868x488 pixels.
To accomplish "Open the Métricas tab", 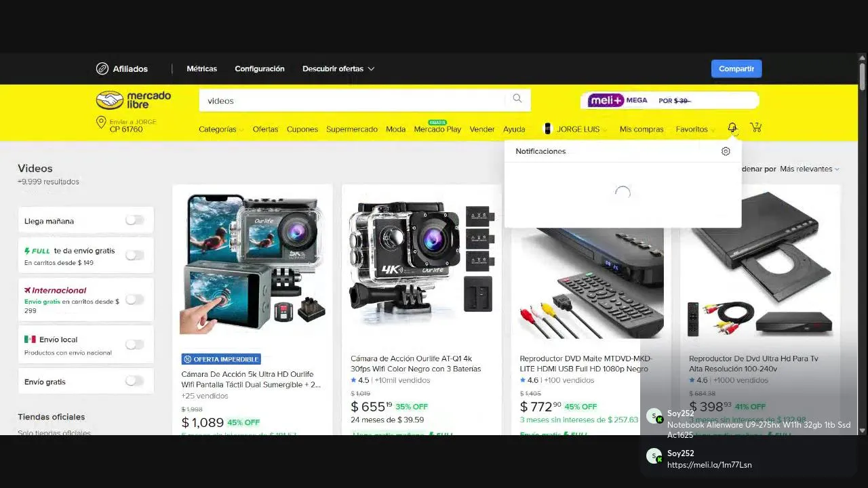I will click(x=202, y=68).
